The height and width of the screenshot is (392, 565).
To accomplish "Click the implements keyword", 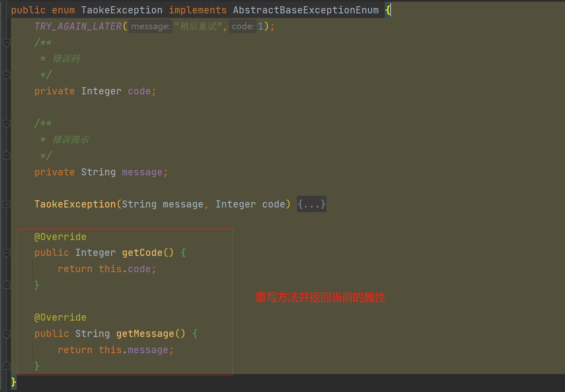I will (x=198, y=10).
